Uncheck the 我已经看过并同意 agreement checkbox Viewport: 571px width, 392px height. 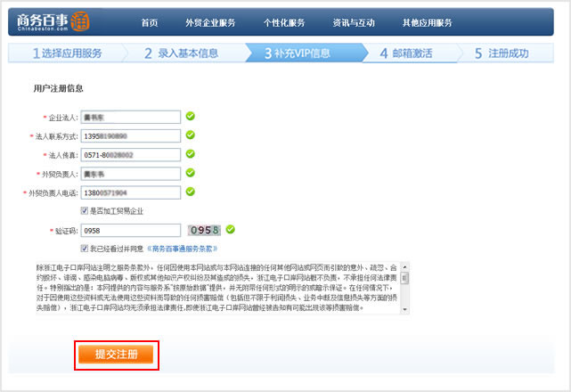85,249
